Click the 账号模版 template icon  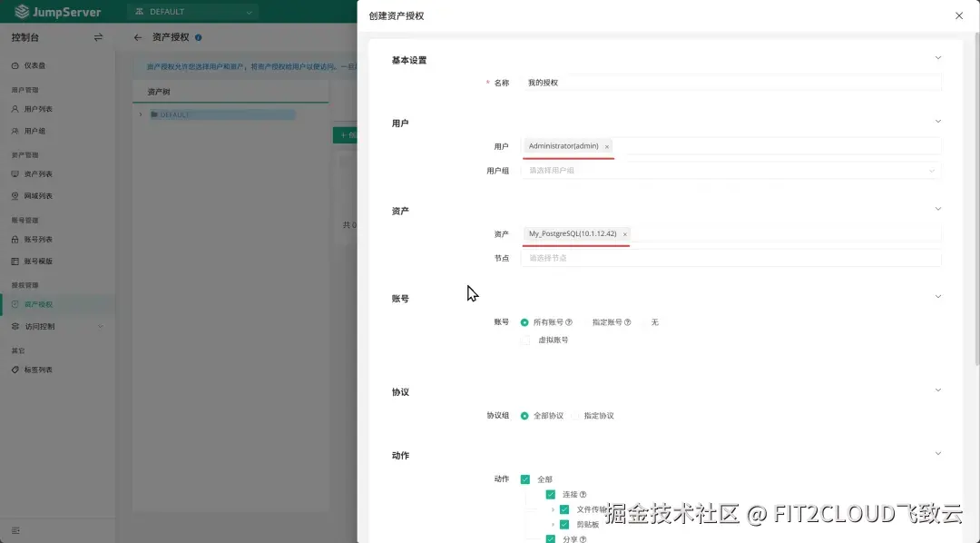pos(15,261)
